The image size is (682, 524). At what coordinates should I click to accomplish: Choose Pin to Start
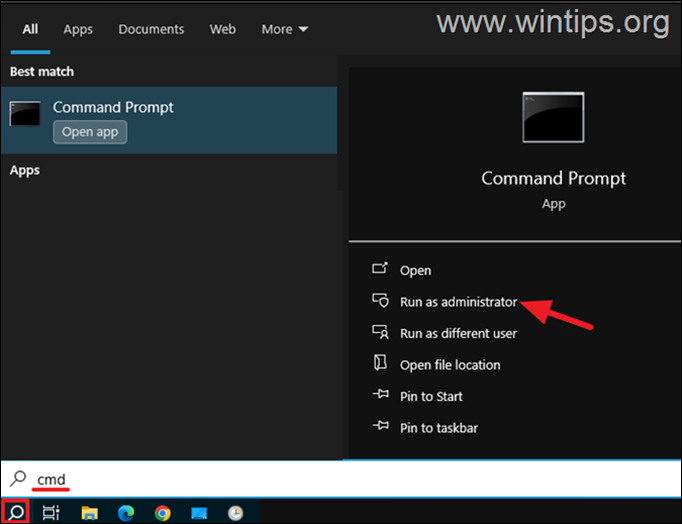tap(431, 396)
